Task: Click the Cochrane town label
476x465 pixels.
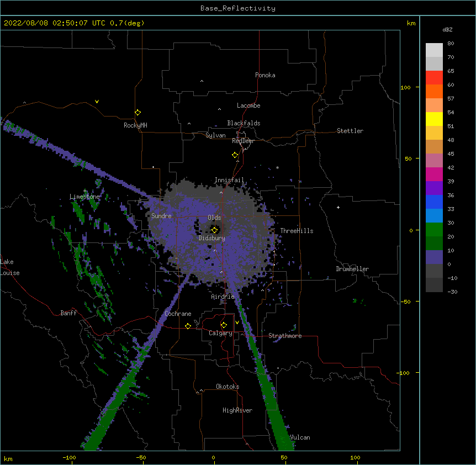Action: click(x=178, y=314)
